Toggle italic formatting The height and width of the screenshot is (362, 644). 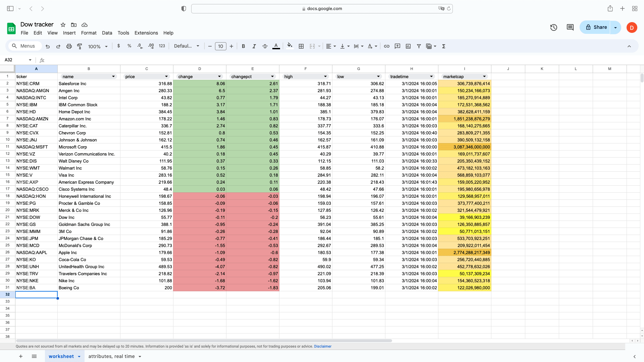pos(254,46)
